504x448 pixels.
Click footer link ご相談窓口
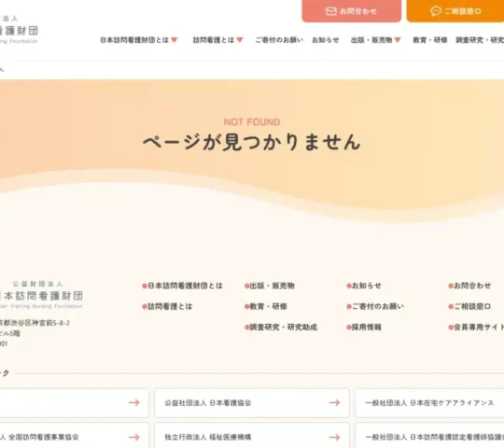click(x=469, y=306)
